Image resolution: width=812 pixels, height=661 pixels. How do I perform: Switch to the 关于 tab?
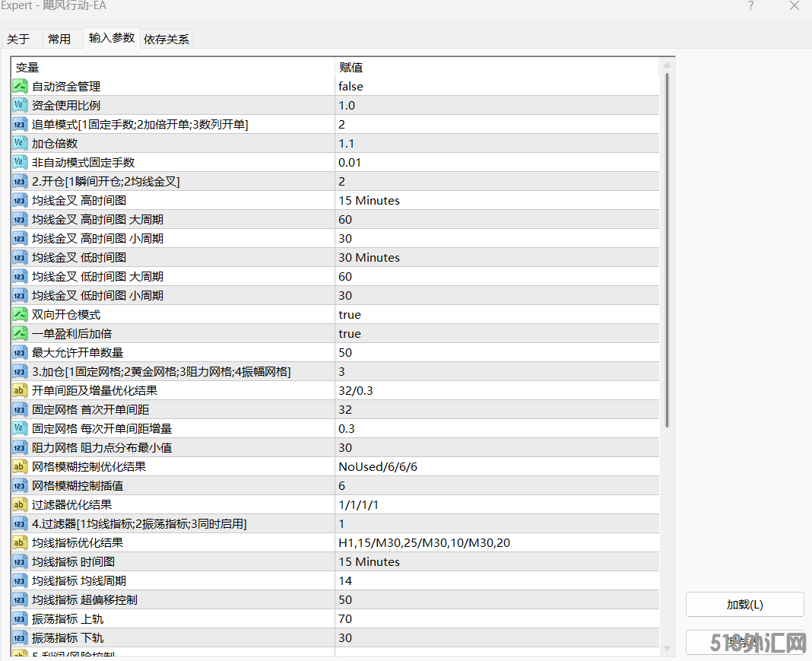tap(19, 39)
